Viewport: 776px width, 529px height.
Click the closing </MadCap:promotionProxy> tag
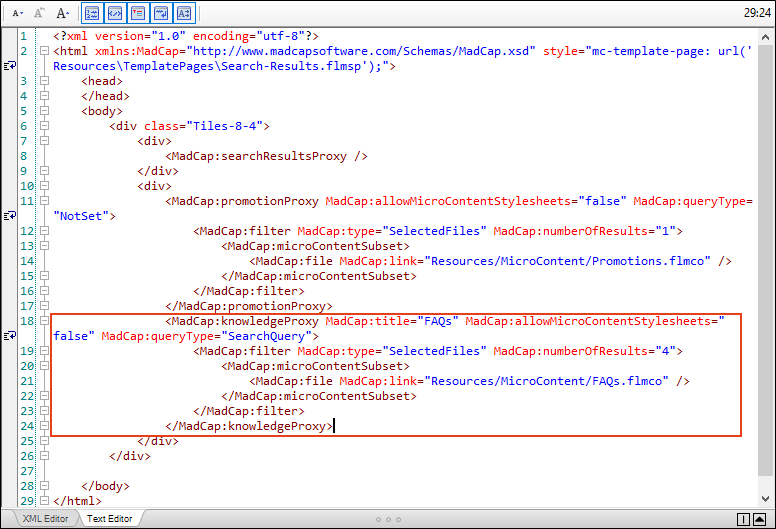point(249,306)
